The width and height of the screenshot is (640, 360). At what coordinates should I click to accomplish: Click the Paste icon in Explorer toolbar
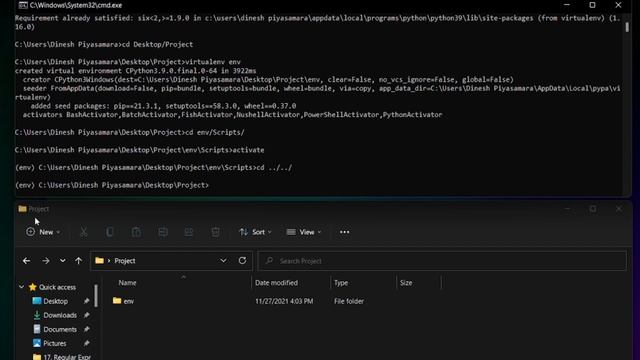136,232
